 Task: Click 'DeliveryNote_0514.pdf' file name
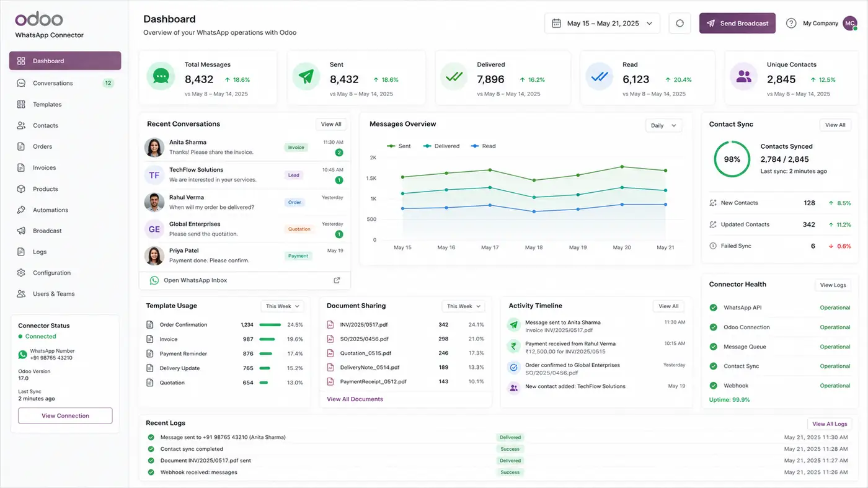point(370,367)
